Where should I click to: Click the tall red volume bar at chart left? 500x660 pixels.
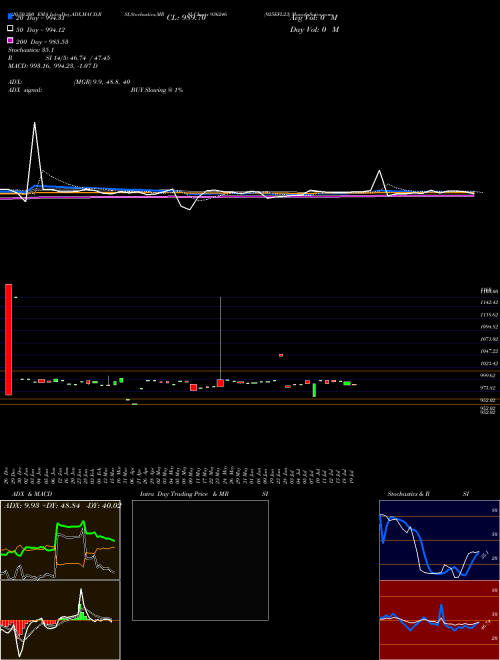point(8,339)
